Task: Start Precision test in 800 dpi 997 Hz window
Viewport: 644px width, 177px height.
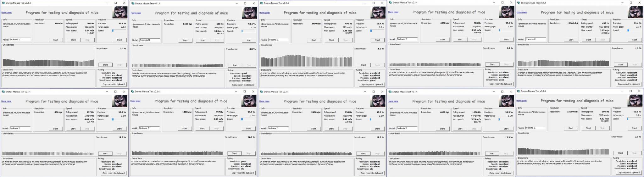Action: coord(119,129)
